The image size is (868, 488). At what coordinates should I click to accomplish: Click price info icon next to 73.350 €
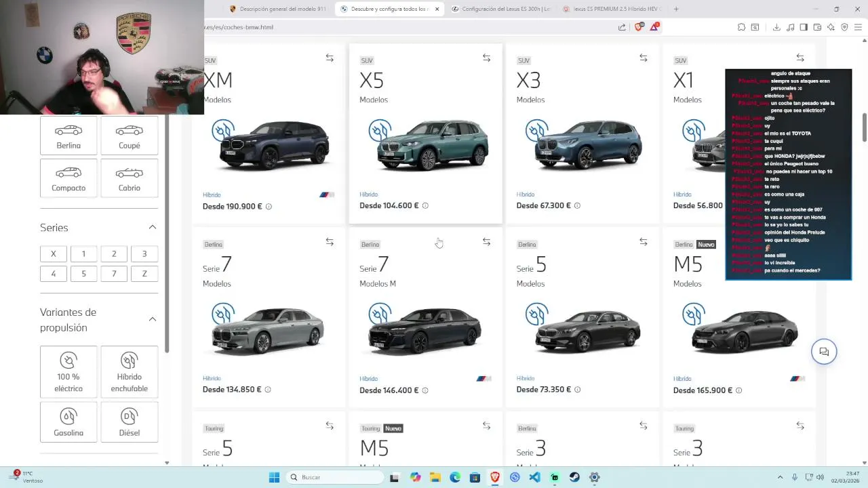(x=577, y=390)
